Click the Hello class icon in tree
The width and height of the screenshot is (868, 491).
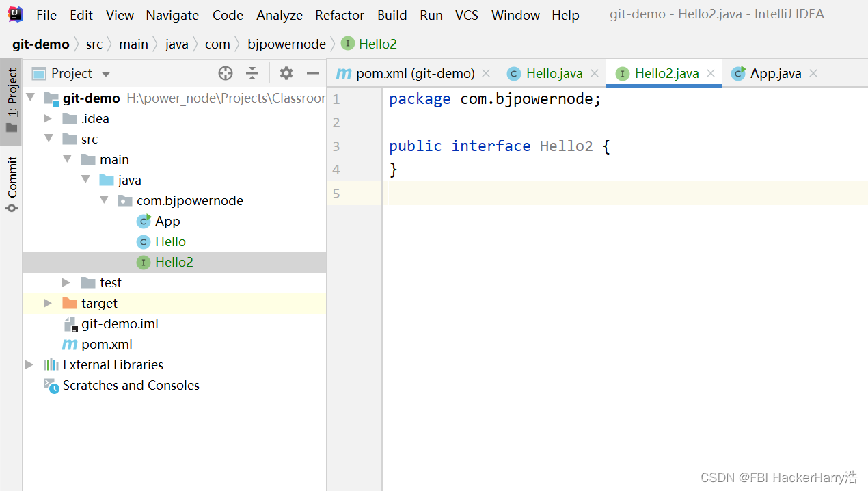point(144,241)
